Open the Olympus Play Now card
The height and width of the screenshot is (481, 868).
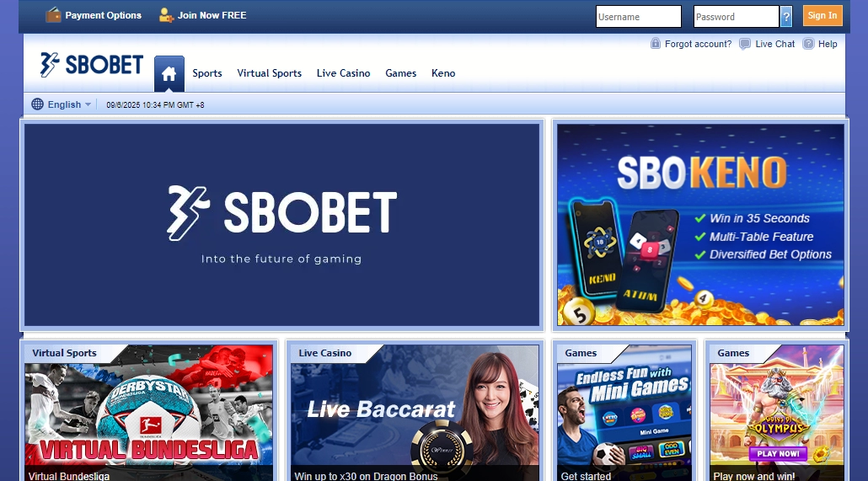pyautogui.click(x=777, y=413)
